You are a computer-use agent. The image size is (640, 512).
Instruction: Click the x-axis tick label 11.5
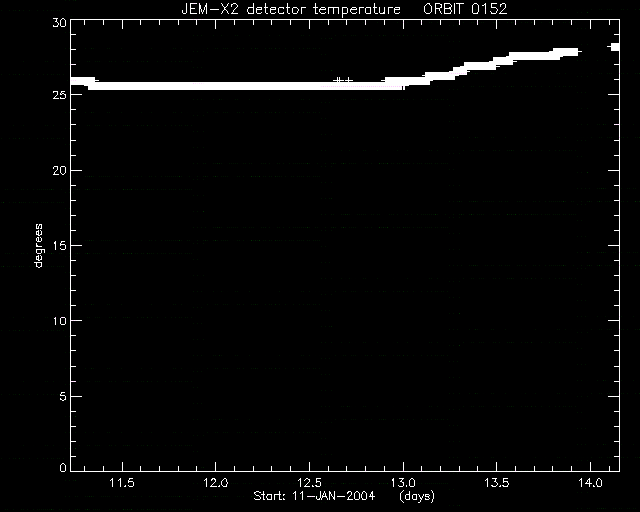pos(122,483)
